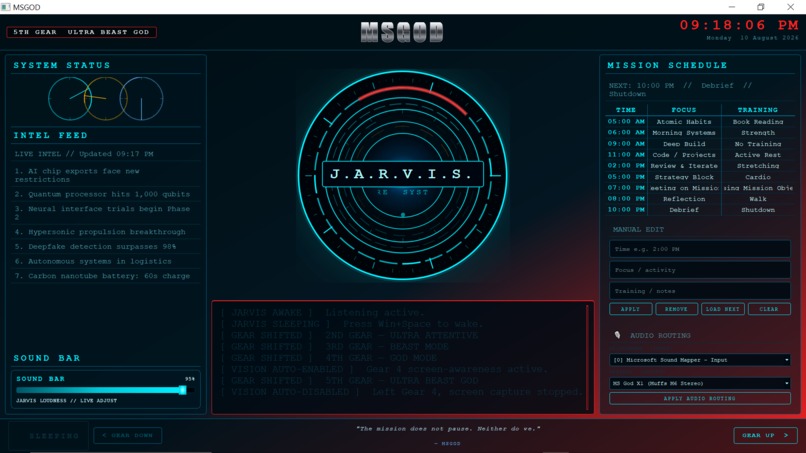This screenshot has height=453, width=806.
Task: Open the MS God X1 output dropdown
Action: (700, 383)
